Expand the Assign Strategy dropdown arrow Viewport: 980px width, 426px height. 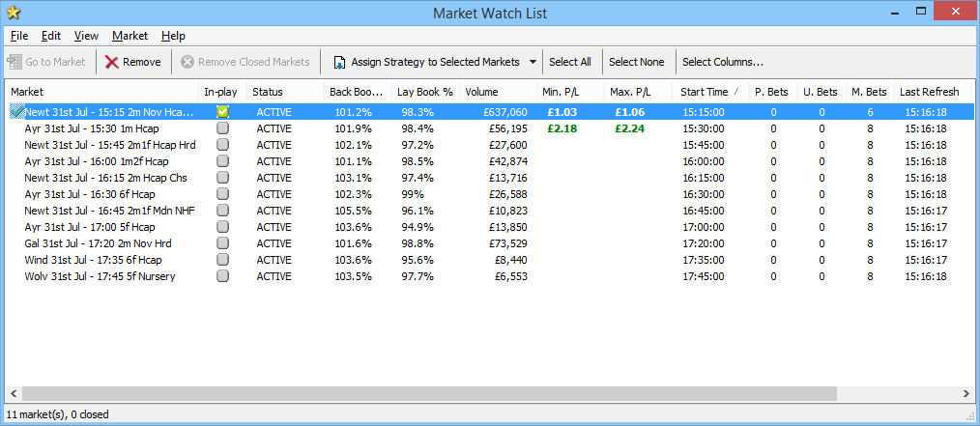pos(532,62)
